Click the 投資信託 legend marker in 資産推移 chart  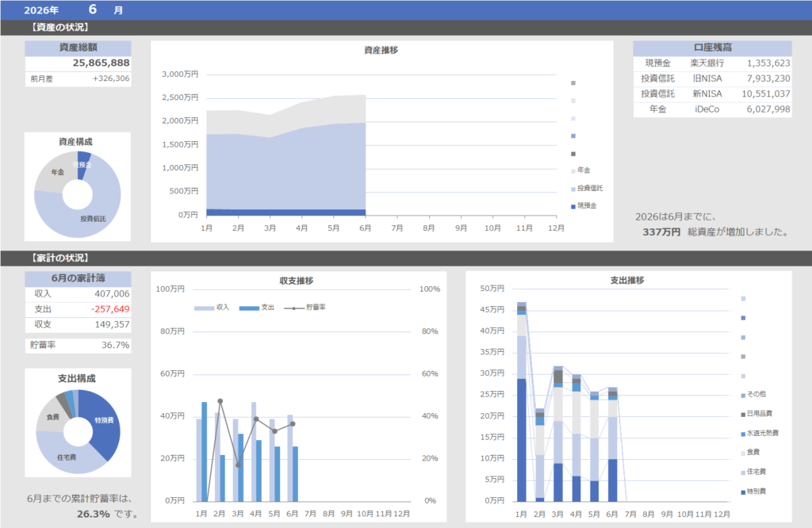(573, 189)
